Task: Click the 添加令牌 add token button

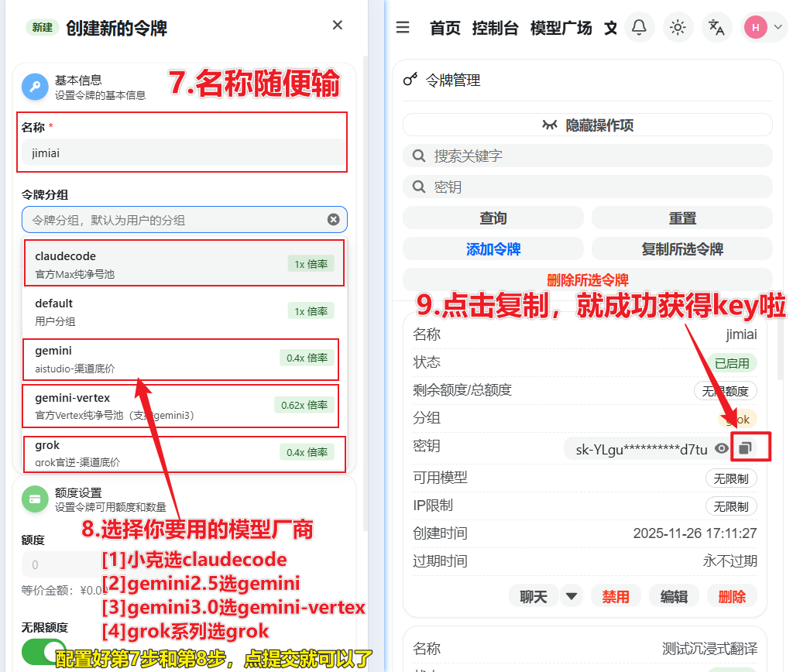Action: click(x=493, y=249)
